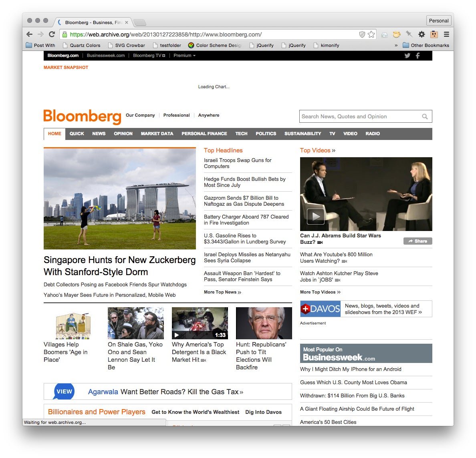This screenshot has height=458, width=476.
Task: Open Hedge Funds Boost Bullish Bets headline
Action: pos(245,182)
